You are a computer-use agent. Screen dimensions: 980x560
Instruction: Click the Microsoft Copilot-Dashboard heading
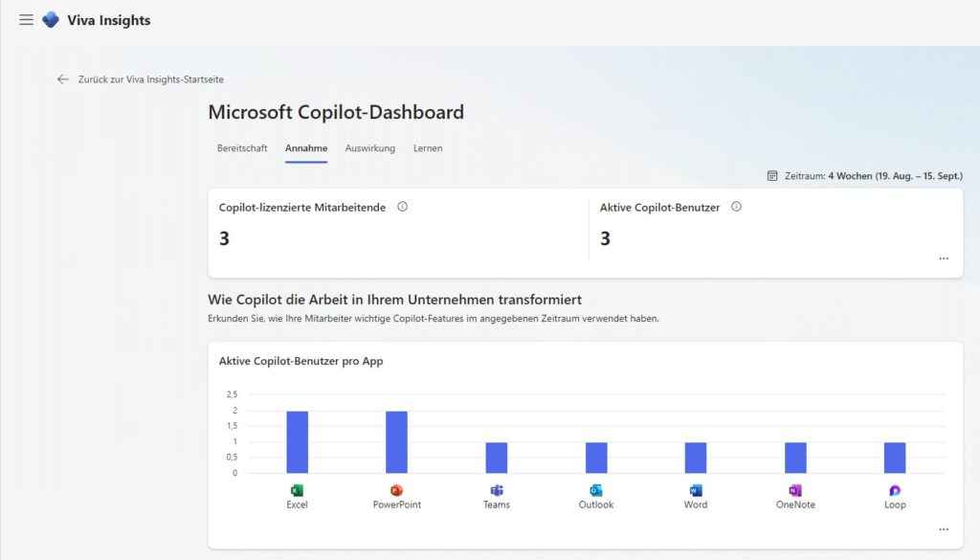coord(336,113)
